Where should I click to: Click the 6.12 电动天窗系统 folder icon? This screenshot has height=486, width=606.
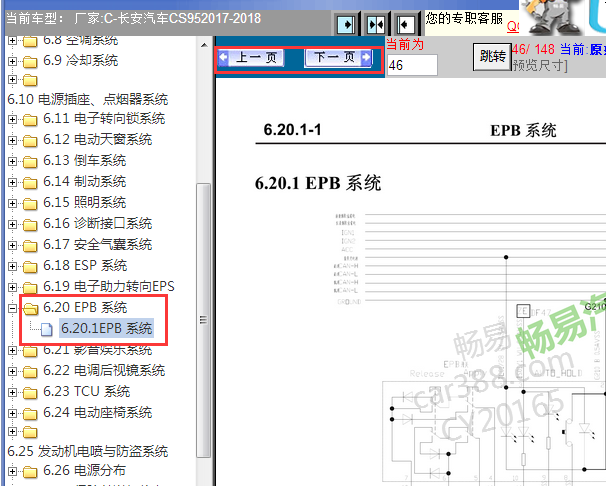(30, 140)
